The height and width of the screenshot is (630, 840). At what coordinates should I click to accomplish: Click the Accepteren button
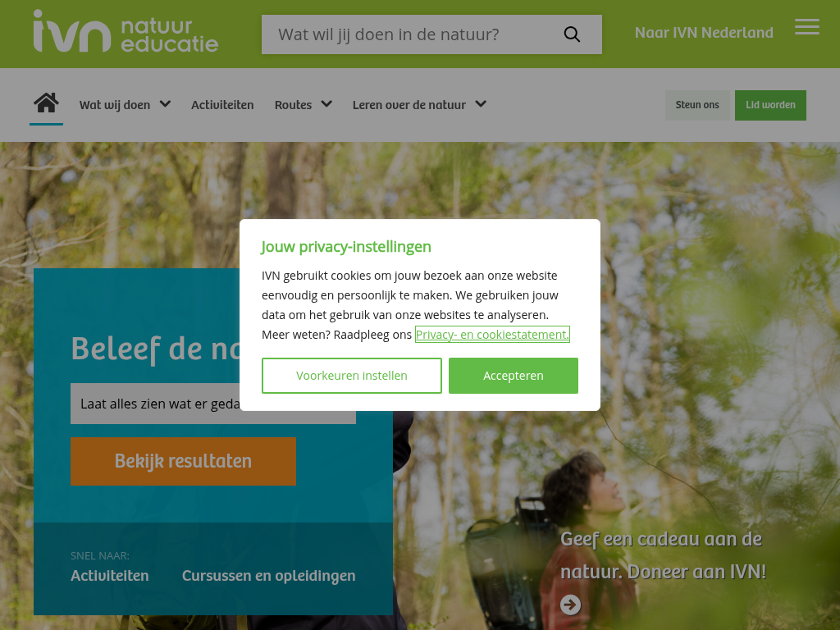514,376
